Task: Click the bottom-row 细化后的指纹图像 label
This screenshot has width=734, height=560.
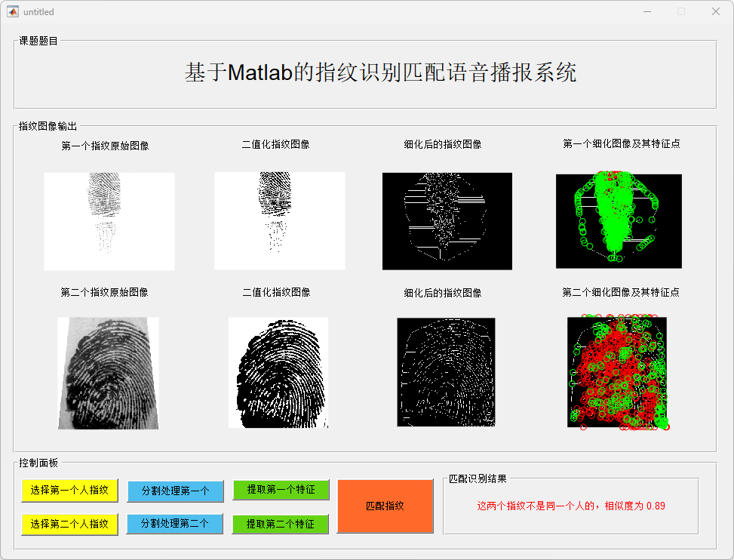Action: (x=443, y=293)
